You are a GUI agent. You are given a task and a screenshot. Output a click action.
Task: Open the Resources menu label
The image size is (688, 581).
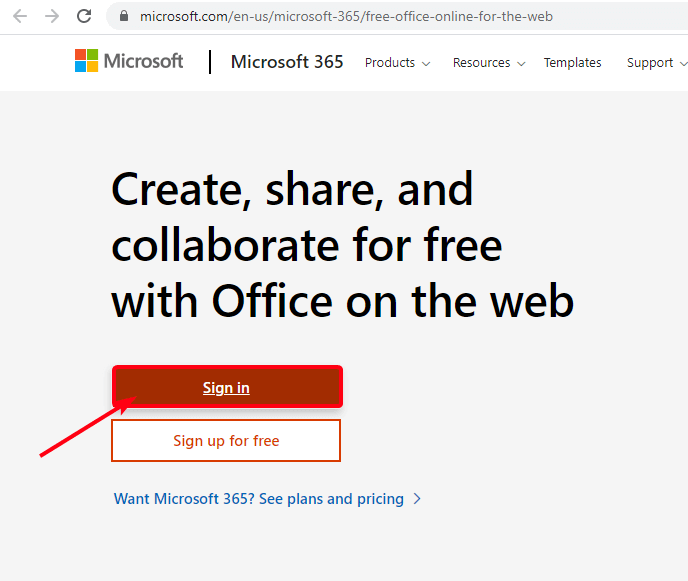(481, 63)
